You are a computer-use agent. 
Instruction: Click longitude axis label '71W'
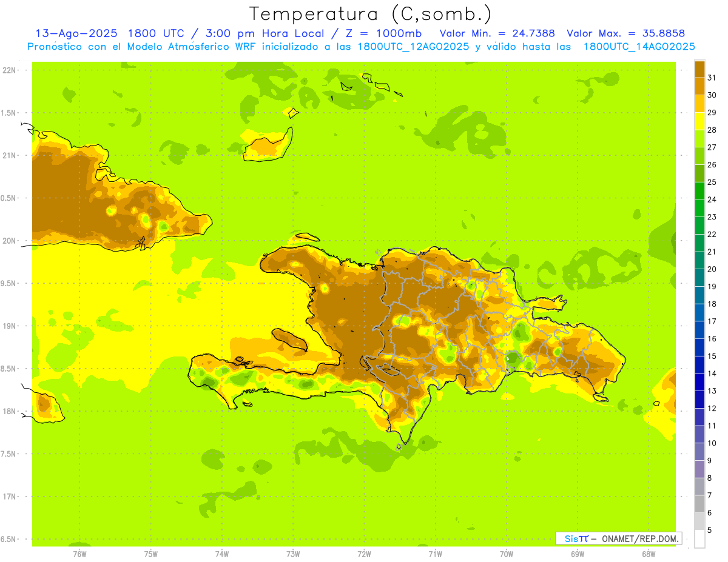coord(435,554)
